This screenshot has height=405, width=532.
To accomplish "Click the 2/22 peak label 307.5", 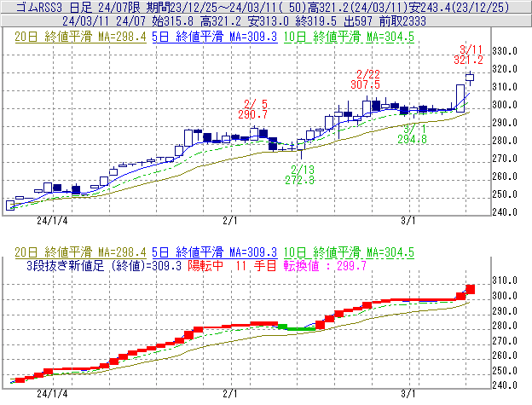I will point(365,84).
